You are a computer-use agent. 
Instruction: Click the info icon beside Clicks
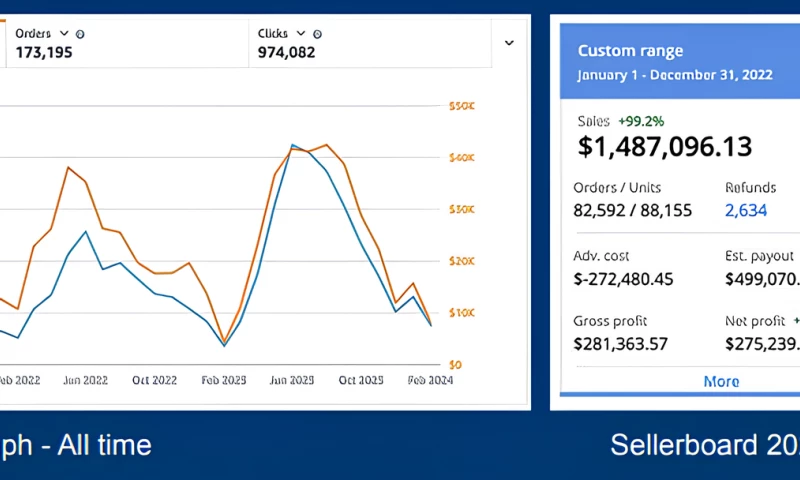tap(321, 34)
